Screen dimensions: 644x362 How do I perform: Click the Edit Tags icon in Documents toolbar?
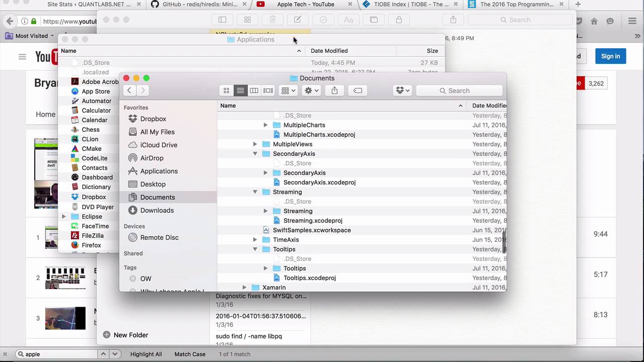pyautogui.click(x=358, y=90)
